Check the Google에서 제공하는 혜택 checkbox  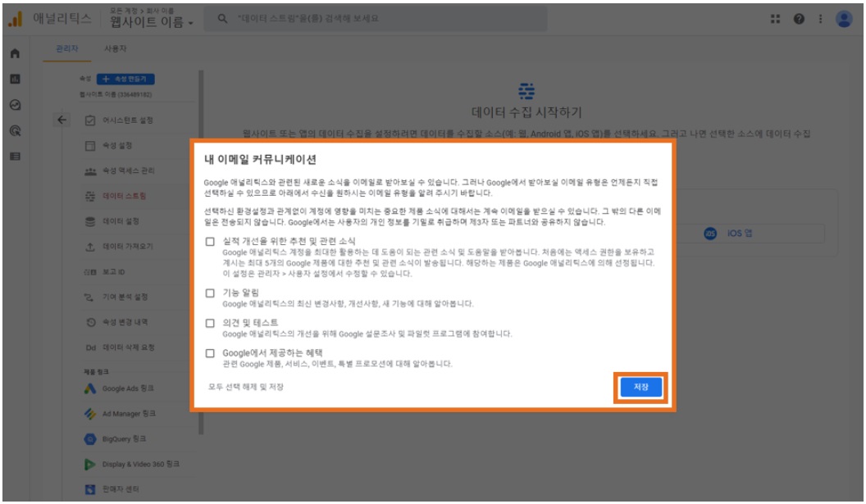coord(210,353)
